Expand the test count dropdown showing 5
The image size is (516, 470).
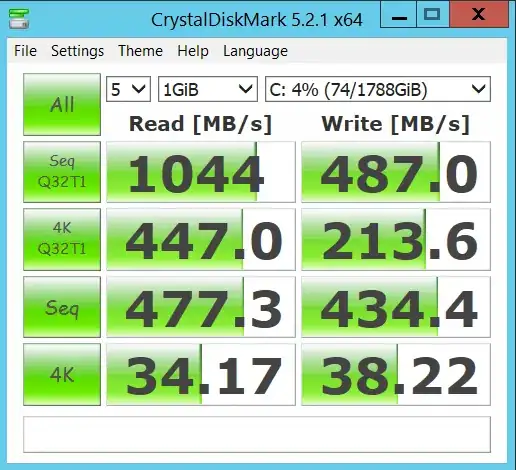click(x=128, y=89)
